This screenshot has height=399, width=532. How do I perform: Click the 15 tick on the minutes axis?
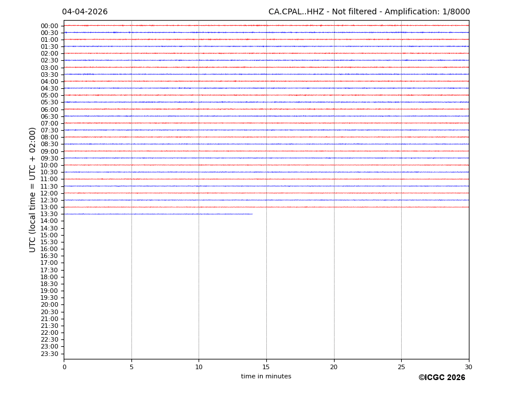[x=266, y=367]
